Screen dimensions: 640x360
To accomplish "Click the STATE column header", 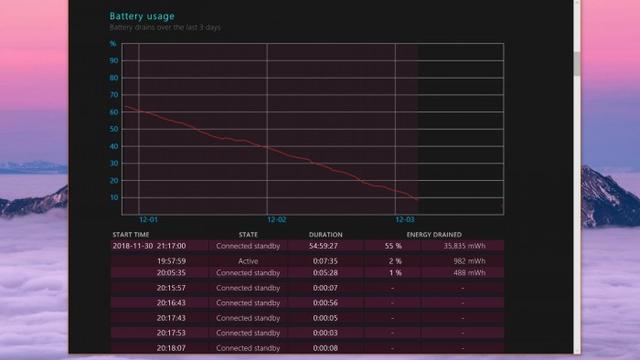I will click(x=248, y=235).
